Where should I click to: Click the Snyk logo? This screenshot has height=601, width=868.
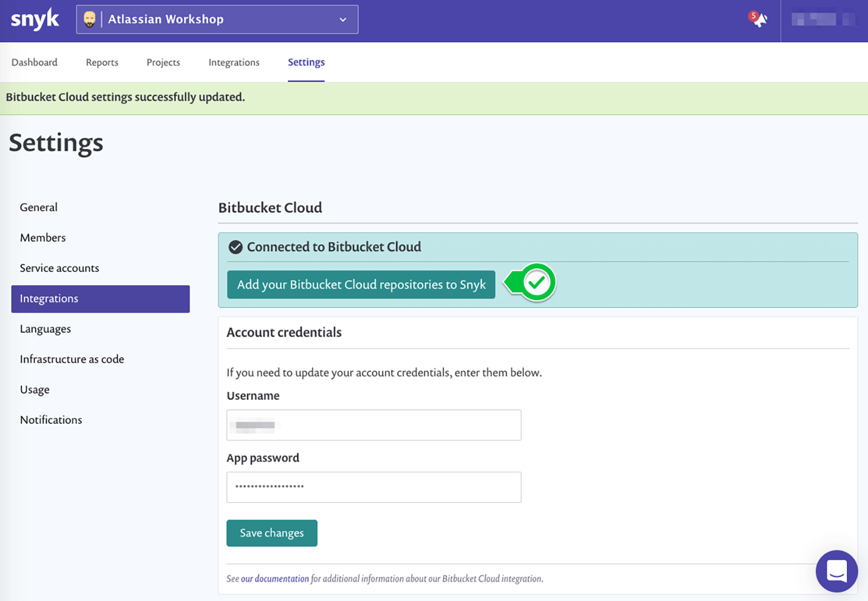pos(35,20)
